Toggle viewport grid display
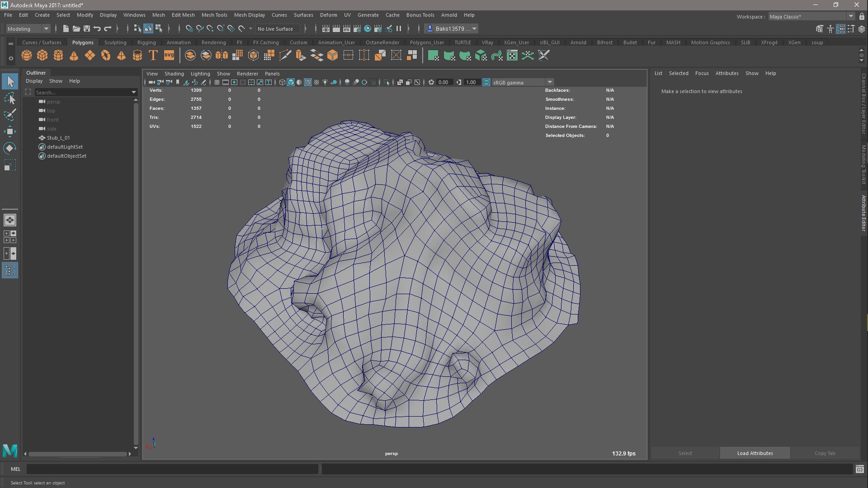Viewport: 868px width, 488px height. (217, 82)
